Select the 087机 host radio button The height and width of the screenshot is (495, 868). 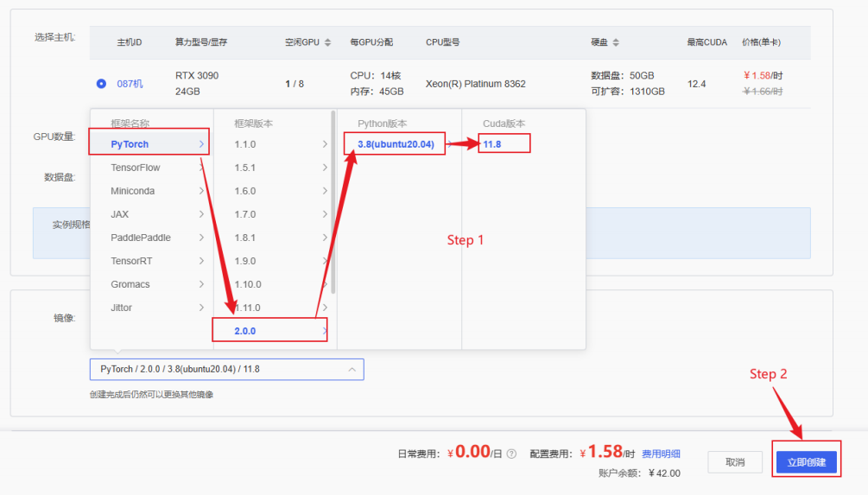(x=101, y=84)
